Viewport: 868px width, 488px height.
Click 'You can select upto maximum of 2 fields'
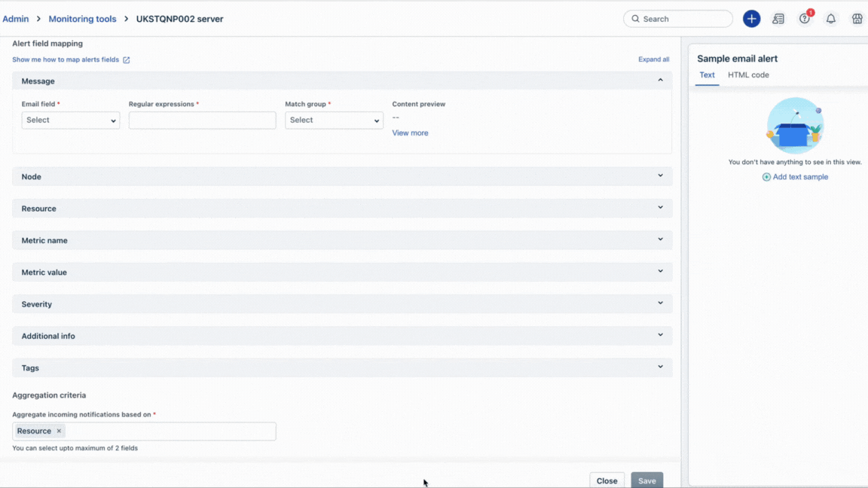coord(75,448)
